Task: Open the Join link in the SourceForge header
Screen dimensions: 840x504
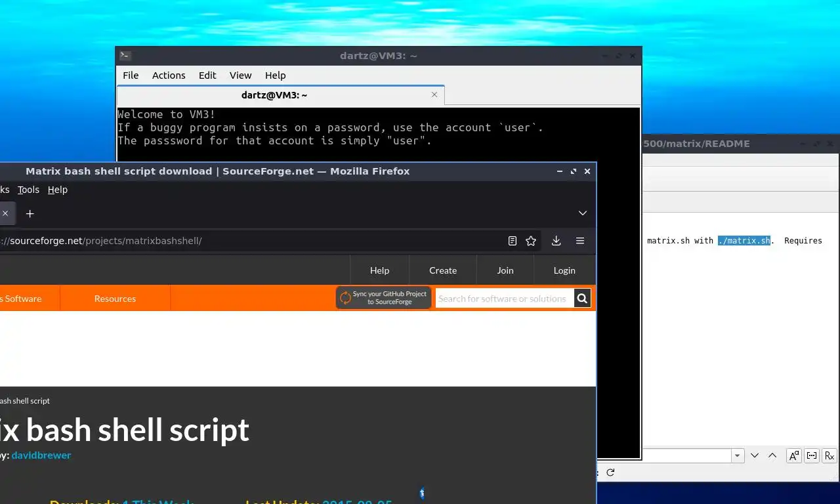Action: tap(505, 270)
